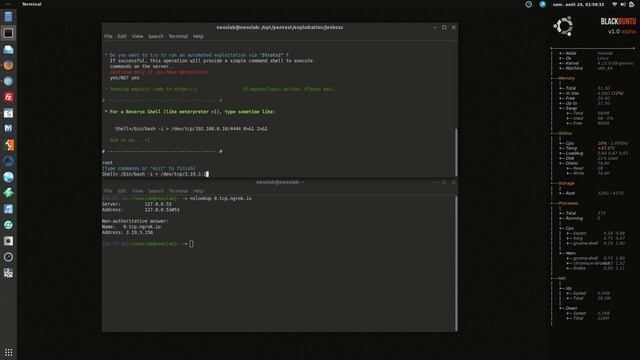640x360 pixels.
Task: Open Search menu in the lower terminal window
Action: pyautogui.click(x=156, y=191)
